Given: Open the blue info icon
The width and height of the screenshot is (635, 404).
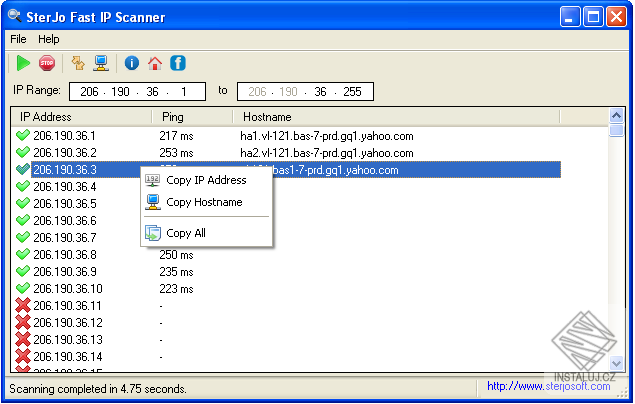Looking at the screenshot, I should [x=132, y=63].
